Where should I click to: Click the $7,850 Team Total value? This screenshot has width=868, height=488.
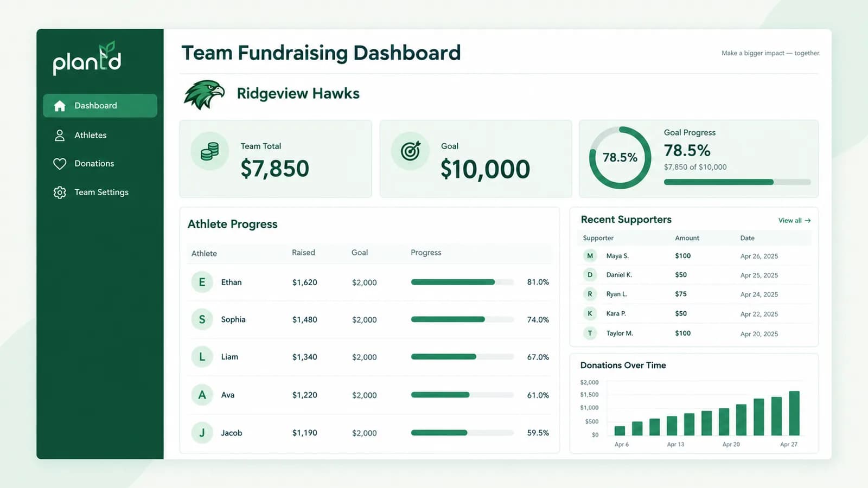[x=275, y=169]
